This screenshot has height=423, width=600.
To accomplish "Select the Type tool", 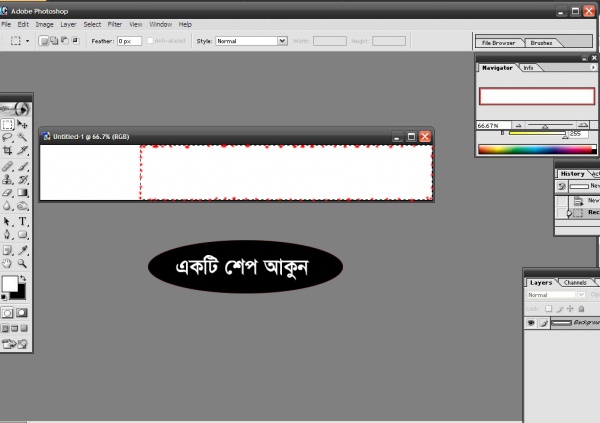I will (x=22, y=221).
